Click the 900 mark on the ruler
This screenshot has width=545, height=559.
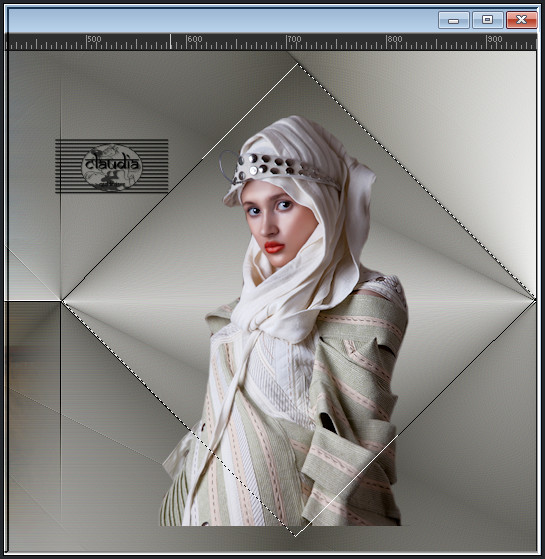pos(494,39)
